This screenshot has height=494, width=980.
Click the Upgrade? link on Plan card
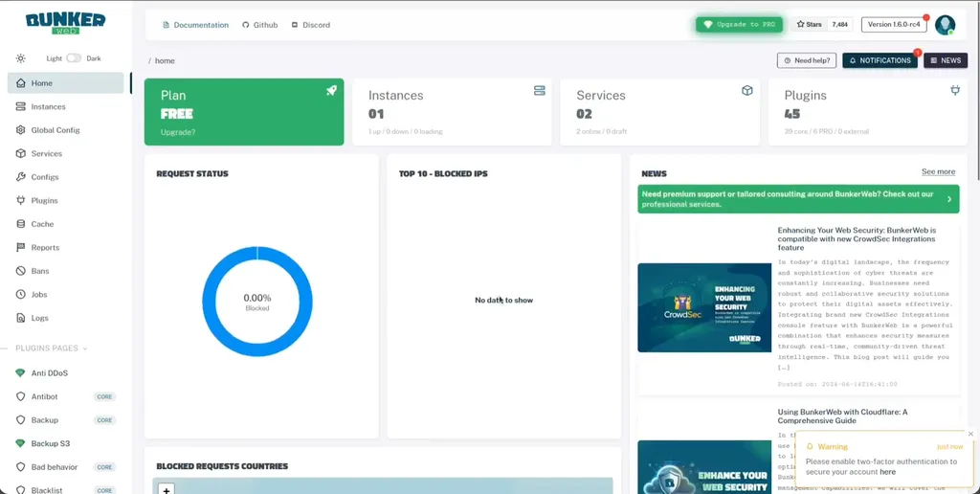tap(177, 132)
